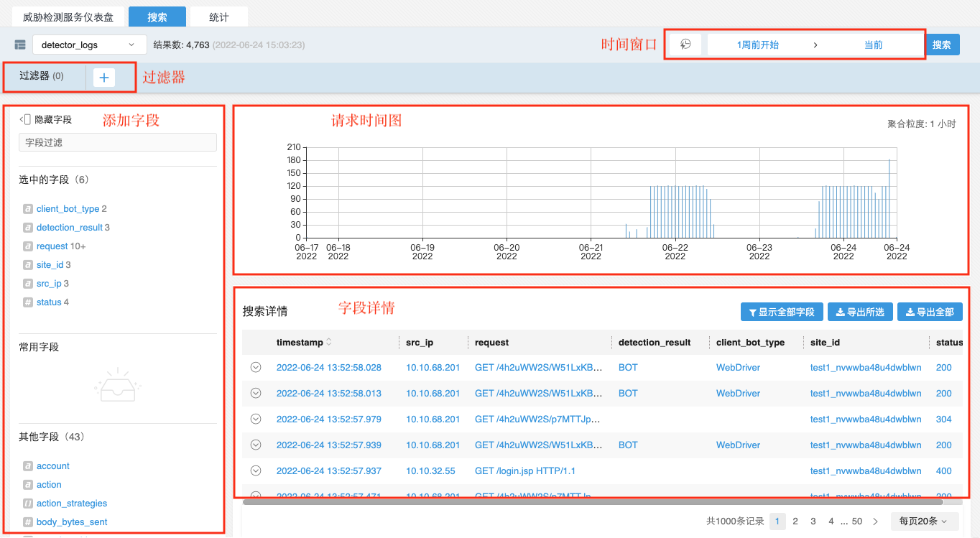This screenshot has width=980, height=538.
Task: Click the body_bytes_sent field
Action: tap(72, 522)
